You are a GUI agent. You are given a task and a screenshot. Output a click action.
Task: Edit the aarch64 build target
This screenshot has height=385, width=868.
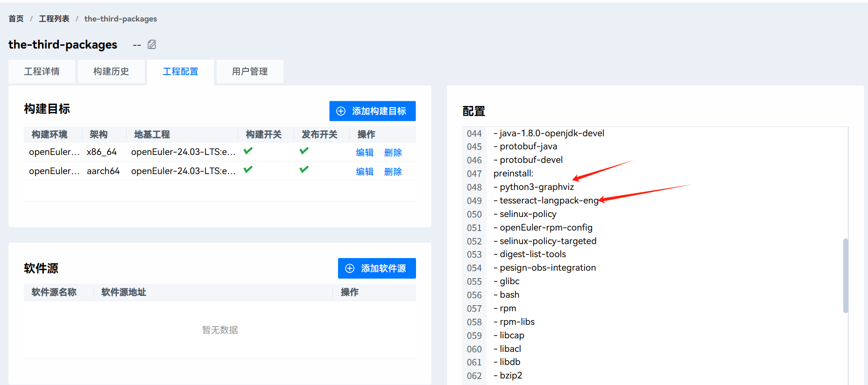pos(365,172)
